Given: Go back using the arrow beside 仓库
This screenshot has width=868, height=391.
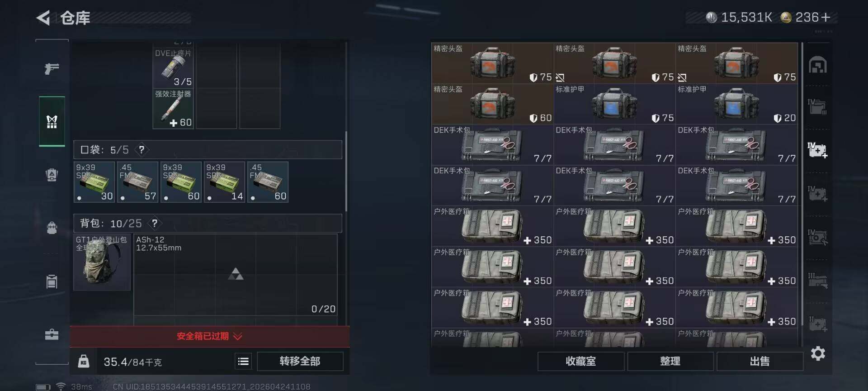Looking at the screenshot, I should tap(43, 18).
